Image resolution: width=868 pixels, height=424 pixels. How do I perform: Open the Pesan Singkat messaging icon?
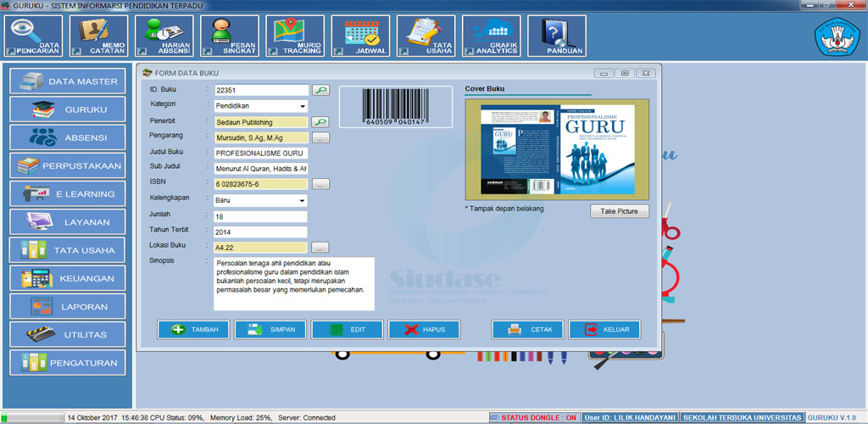[230, 36]
